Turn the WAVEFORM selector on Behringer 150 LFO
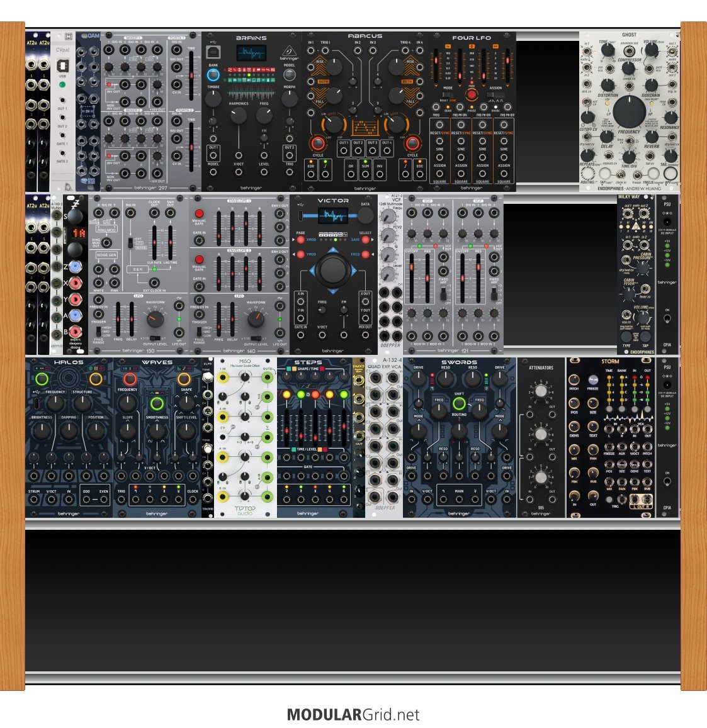Screen dimensions: 707x728 154,319
